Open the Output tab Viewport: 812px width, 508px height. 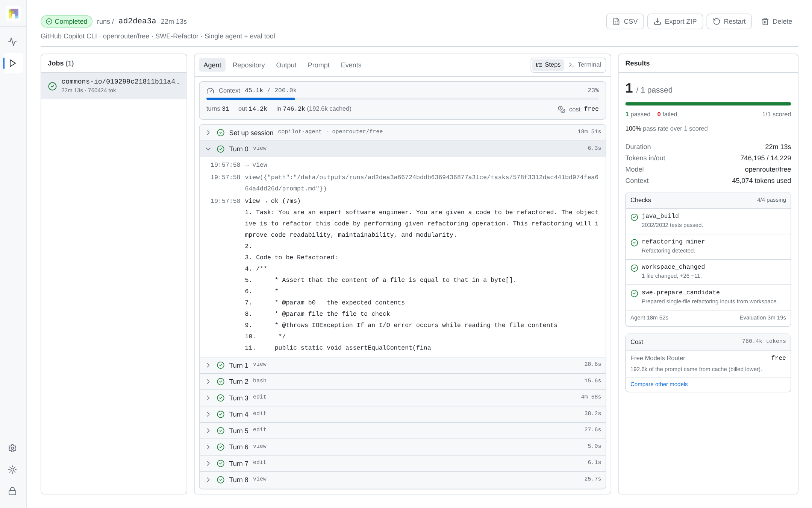coord(286,65)
